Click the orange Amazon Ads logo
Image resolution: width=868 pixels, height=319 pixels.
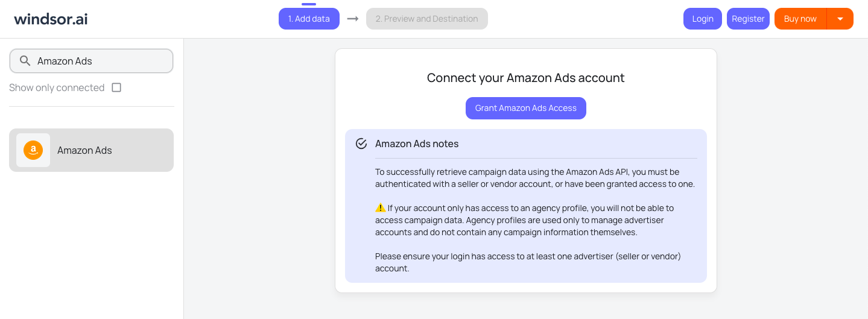click(x=33, y=150)
